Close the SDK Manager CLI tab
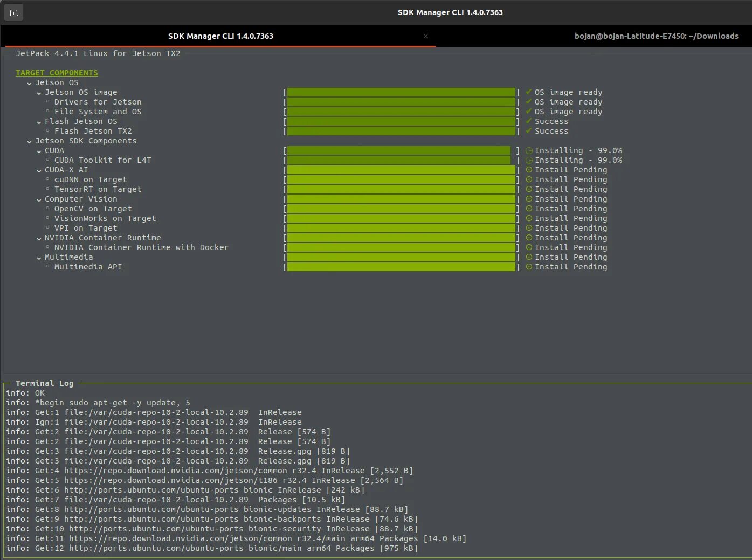Screen dimensions: 752x560 [x=426, y=36]
